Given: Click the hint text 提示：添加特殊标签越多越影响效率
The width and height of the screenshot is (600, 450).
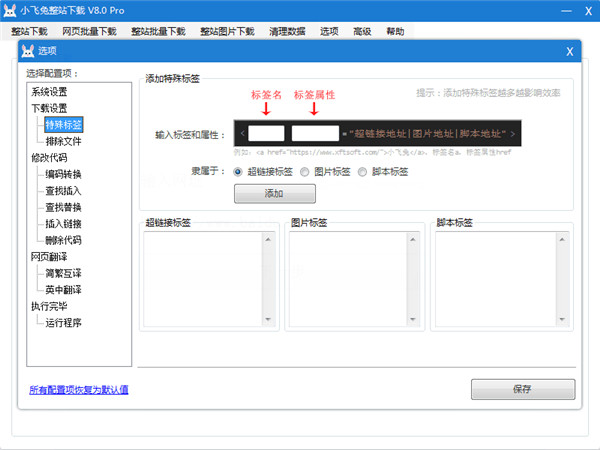Looking at the screenshot, I should click(488, 93).
